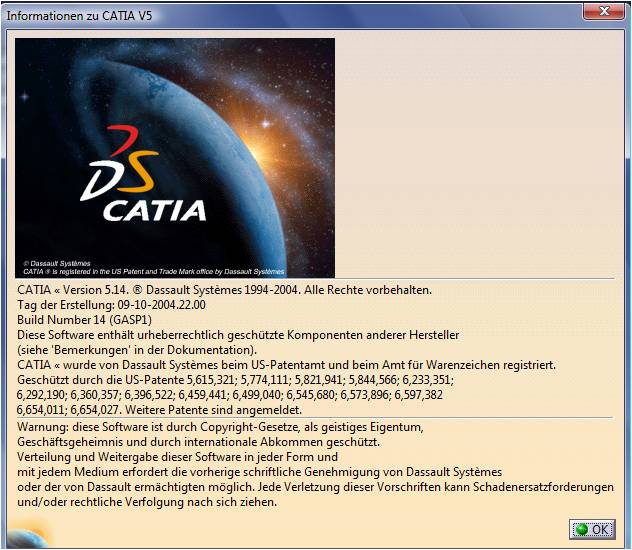
Task: Click the 'Diese Software enthält urheberrechtlich' line
Action: (x=238, y=335)
